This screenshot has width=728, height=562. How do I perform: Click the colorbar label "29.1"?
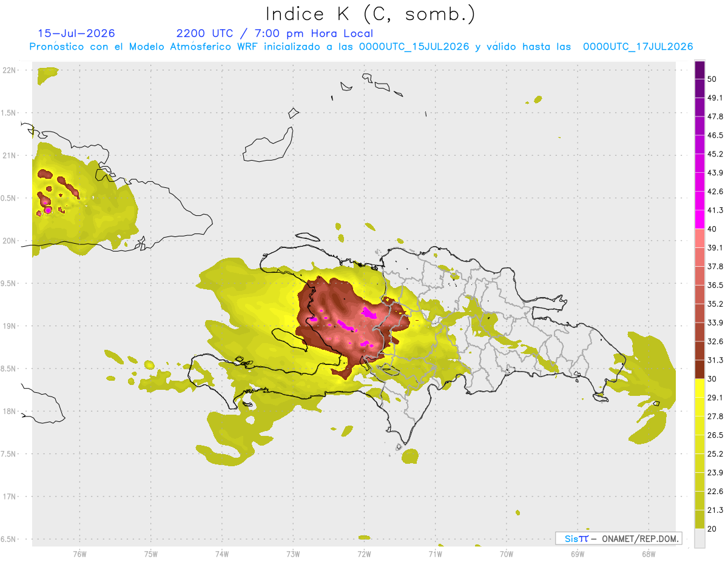click(715, 398)
